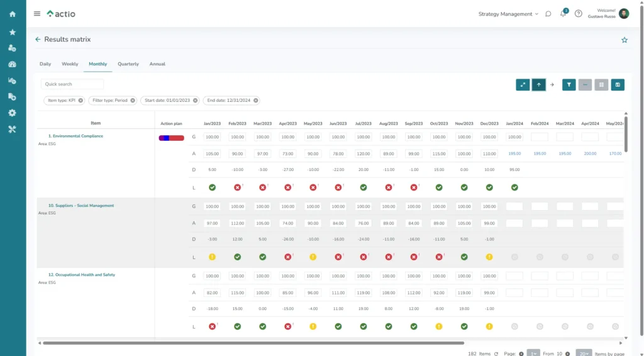Click the save disk button
This screenshot has width=644, height=356.
pos(618,84)
